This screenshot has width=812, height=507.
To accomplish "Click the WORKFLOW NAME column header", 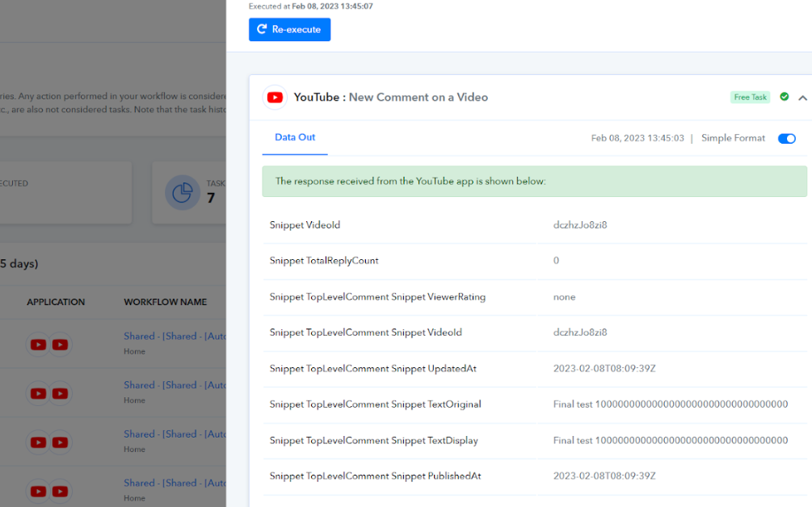I will (x=165, y=302).
